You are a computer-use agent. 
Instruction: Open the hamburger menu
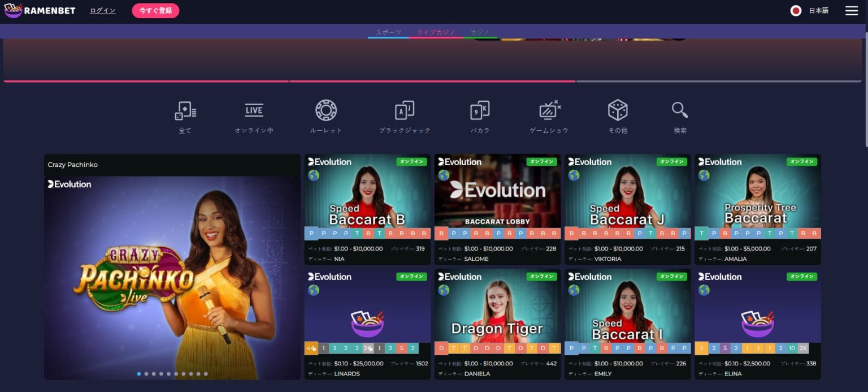tap(851, 11)
